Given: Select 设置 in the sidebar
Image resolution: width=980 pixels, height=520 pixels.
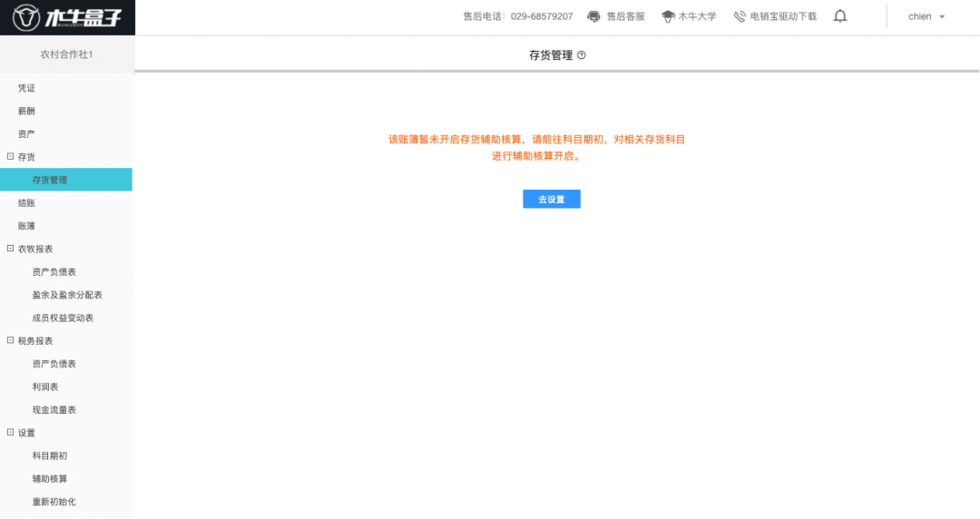Looking at the screenshot, I should click(x=26, y=433).
